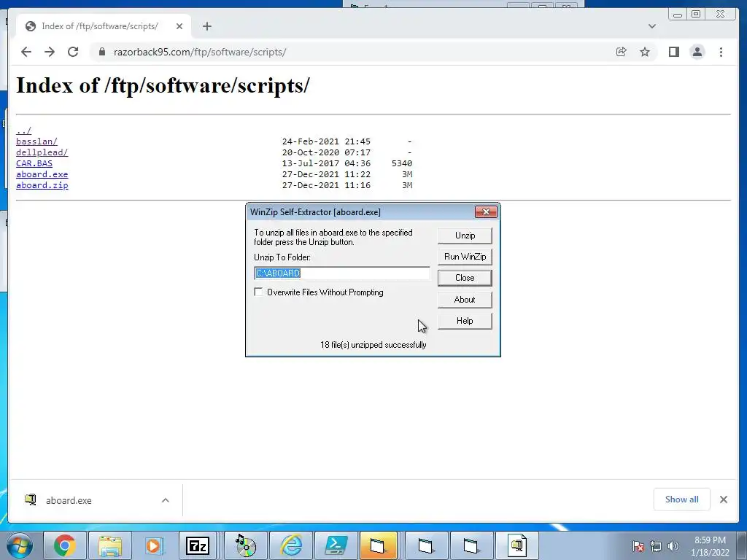Click the WinZip self-extractor taskbar icon
Image resolution: width=747 pixels, height=560 pixels.
pyautogui.click(x=517, y=545)
